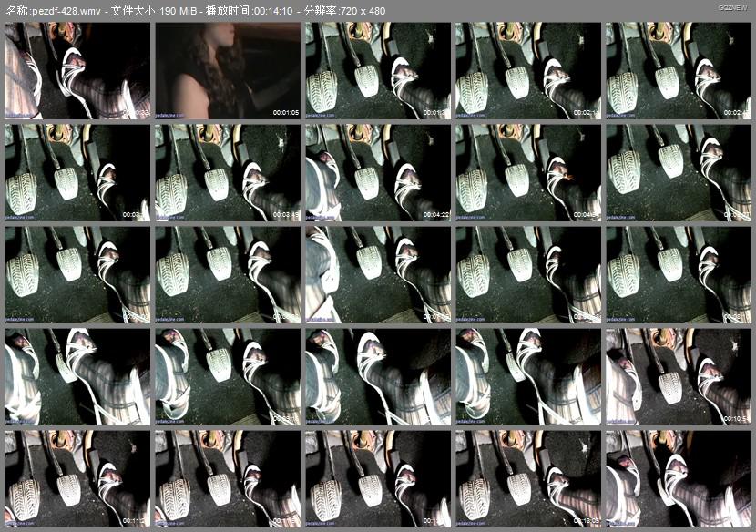Open the last thumbnail in the fourth row
Image resolution: width=756 pixels, height=532 pixels.
click(x=678, y=377)
